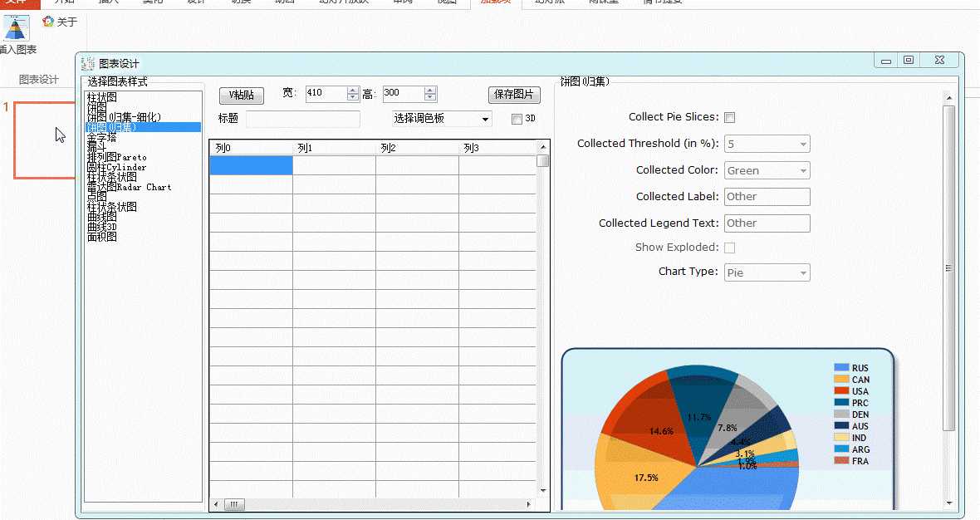Click the ARG legend color swatch

point(841,449)
